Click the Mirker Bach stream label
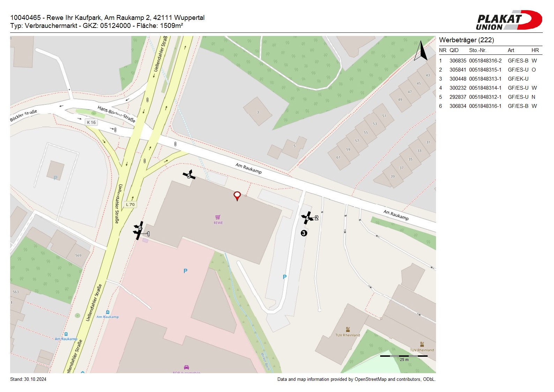Screen dimensions: 554x392 click(x=265, y=361)
